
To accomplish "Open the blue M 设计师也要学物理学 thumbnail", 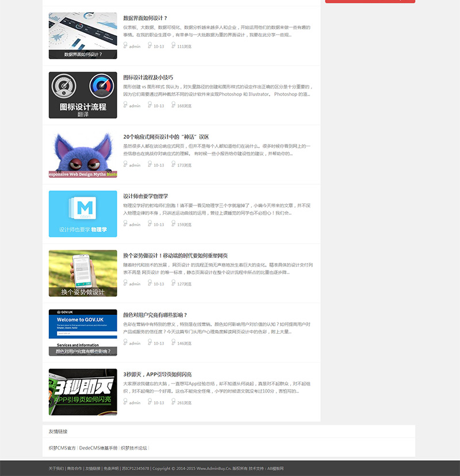I will [x=83, y=214].
